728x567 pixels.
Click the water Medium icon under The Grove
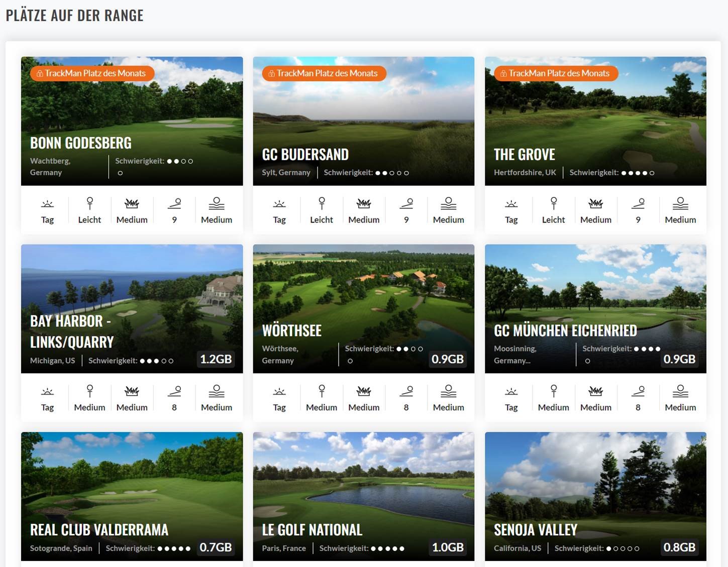coord(680,203)
